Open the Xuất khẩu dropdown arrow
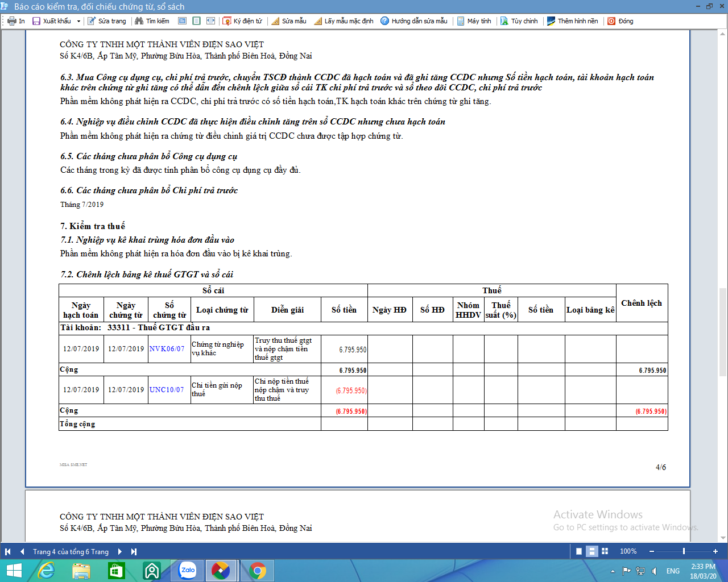Screen dimensions: 728x582 click(x=78, y=21)
